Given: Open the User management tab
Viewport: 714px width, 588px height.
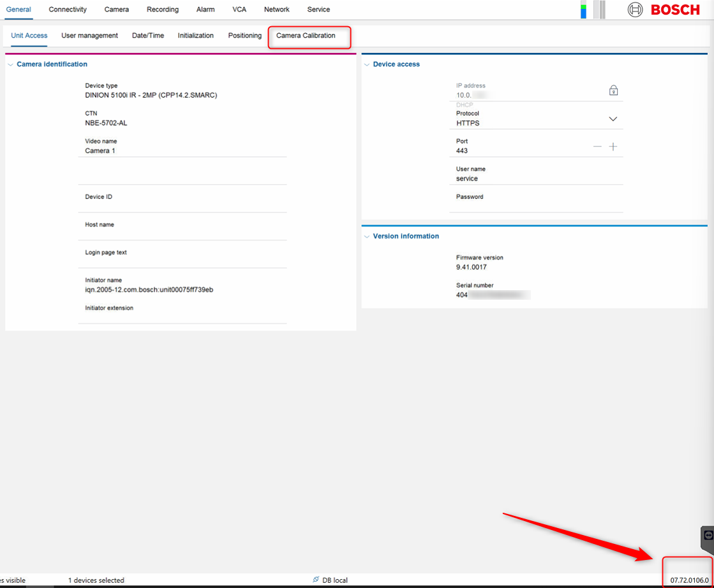Looking at the screenshot, I should (89, 36).
